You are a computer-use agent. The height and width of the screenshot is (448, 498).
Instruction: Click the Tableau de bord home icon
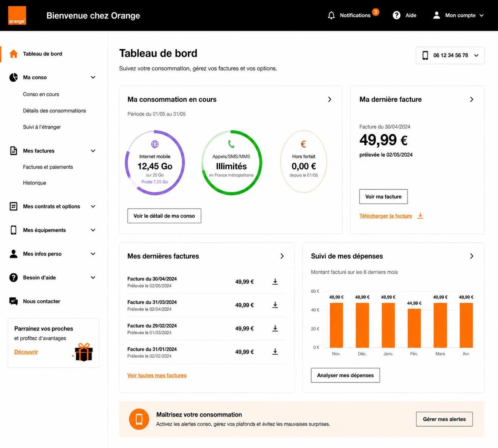point(14,54)
